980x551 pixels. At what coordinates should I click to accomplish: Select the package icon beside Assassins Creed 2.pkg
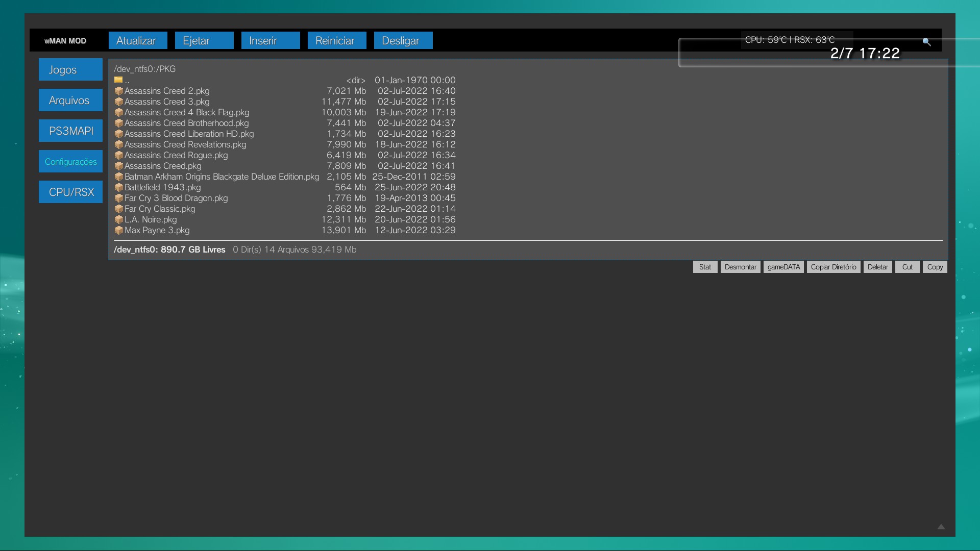[118, 91]
